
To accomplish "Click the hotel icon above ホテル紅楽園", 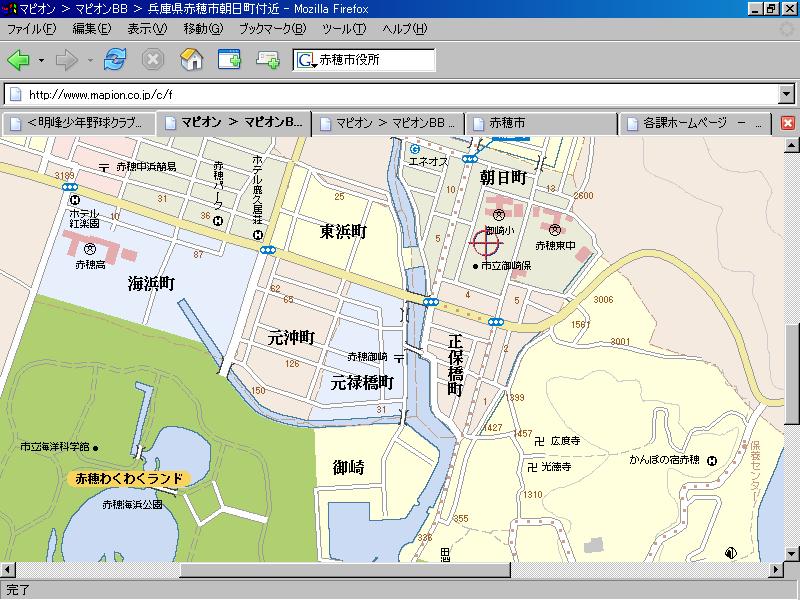I will tap(75, 200).
